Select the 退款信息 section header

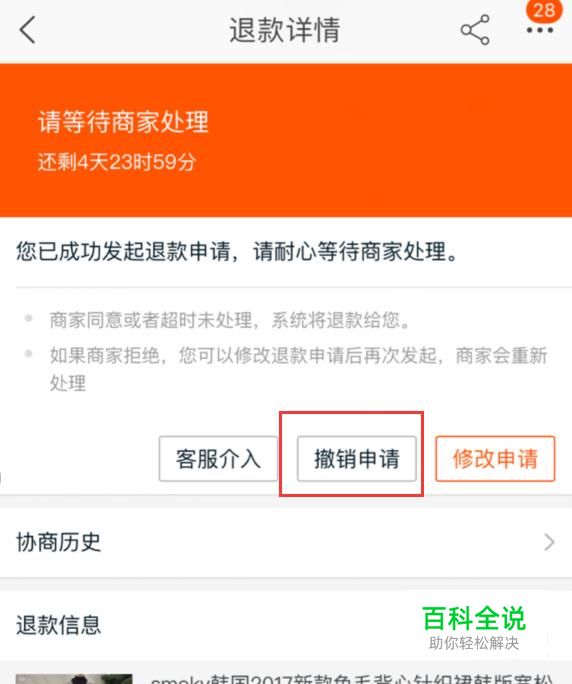point(58,625)
